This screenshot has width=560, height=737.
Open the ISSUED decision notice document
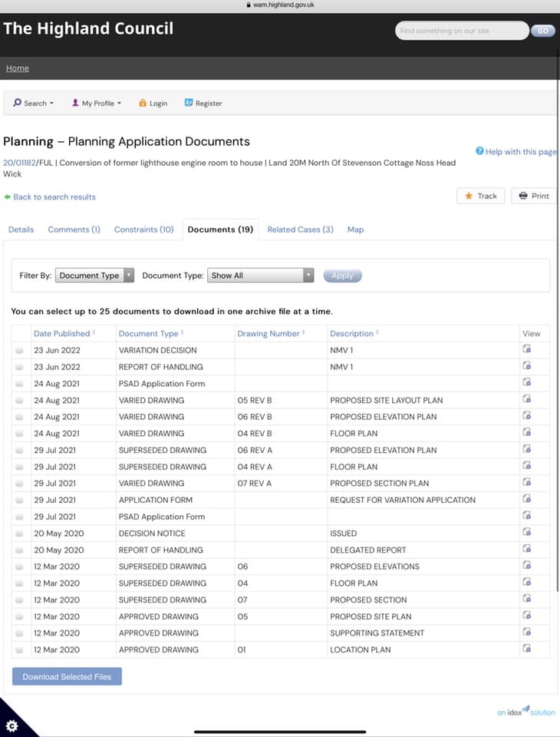click(527, 532)
